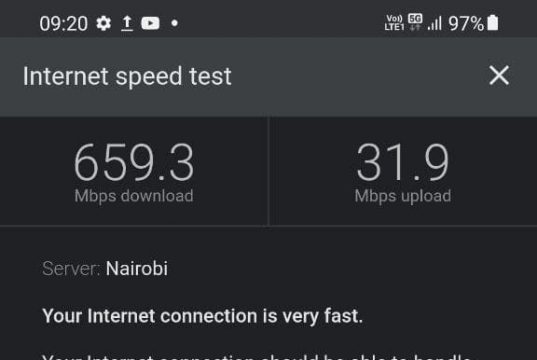The image size is (537, 360).
Task: Tap the Mbps upload label
Action: coord(403,196)
